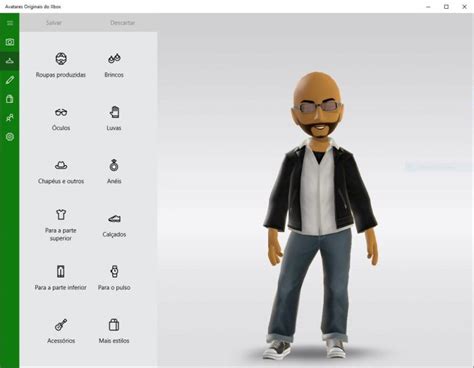Image resolution: width=474 pixels, height=368 pixels.
Task: Open Roupas produzidas category
Action: click(x=61, y=65)
